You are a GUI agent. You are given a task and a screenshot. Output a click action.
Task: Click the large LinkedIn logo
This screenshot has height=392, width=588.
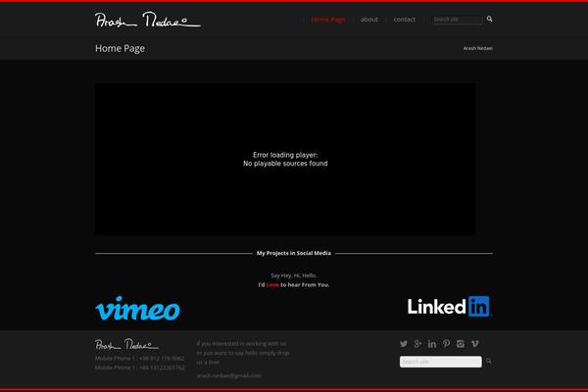(450, 307)
